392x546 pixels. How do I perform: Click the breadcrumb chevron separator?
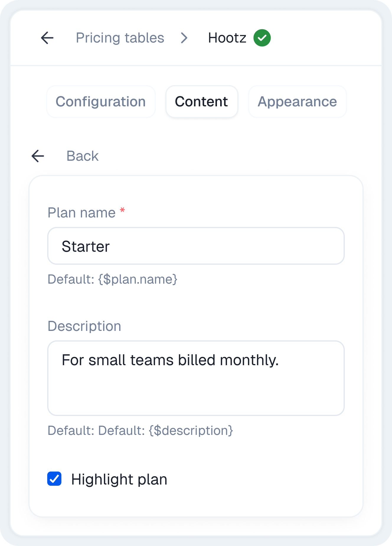(184, 38)
